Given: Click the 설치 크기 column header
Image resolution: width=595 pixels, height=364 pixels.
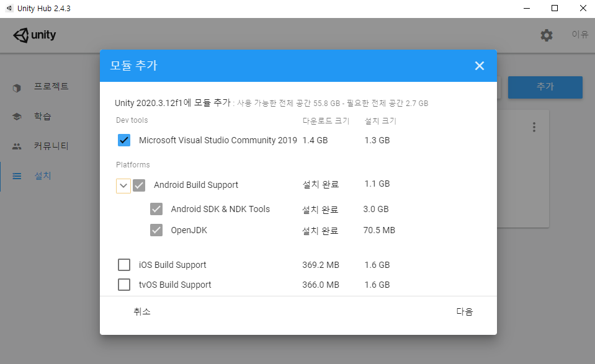Looking at the screenshot, I should point(380,121).
